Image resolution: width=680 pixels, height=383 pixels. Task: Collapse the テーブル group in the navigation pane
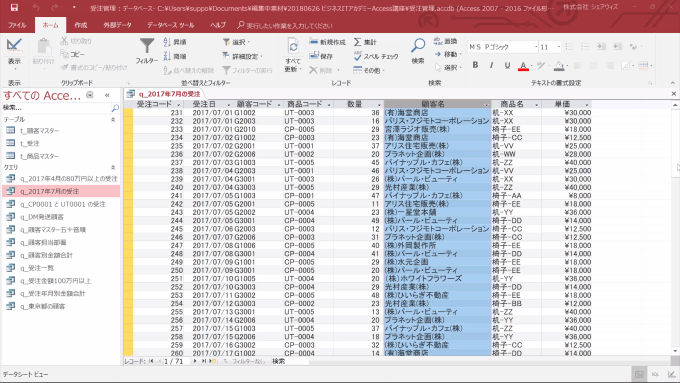[x=113, y=119]
